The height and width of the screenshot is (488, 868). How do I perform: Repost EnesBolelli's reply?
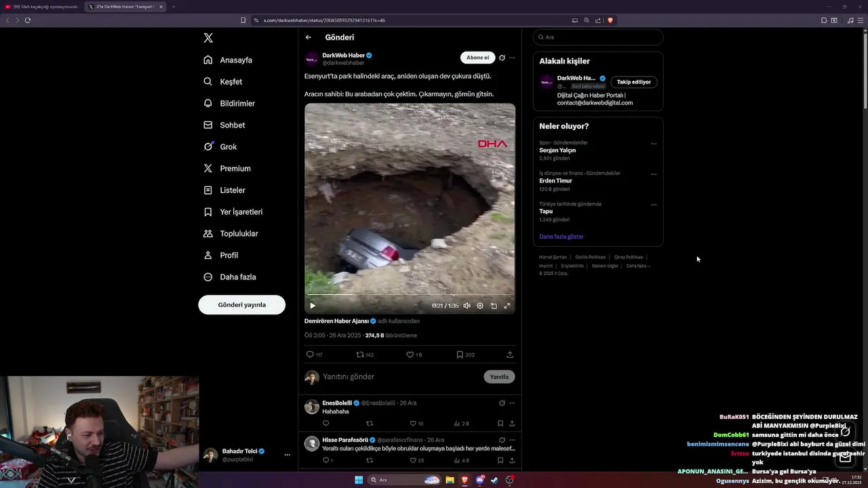coord(370,424)
